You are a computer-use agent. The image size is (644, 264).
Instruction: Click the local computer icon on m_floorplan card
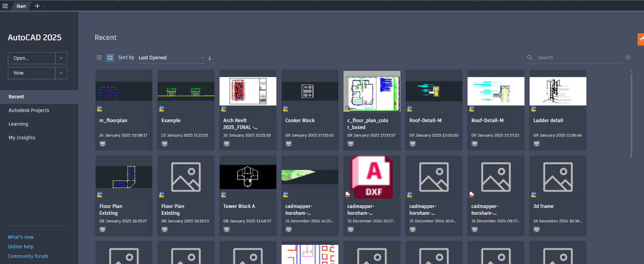102,144
